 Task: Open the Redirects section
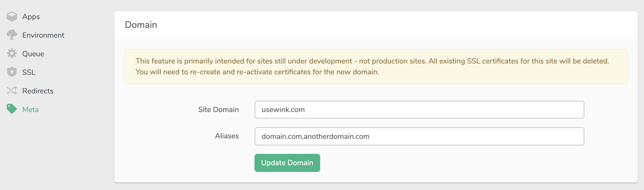click(x=38, y=91)
